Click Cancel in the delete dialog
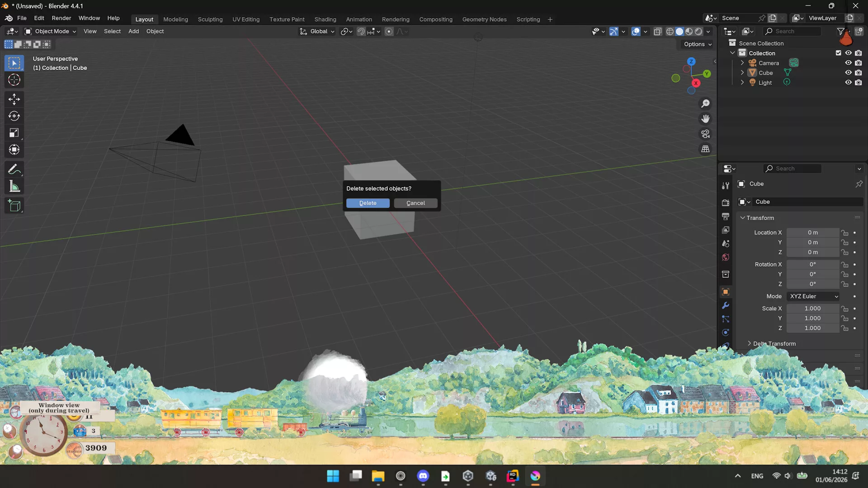Screen dimensions: 868x488 pyautogui.click(x=415, y=203)
